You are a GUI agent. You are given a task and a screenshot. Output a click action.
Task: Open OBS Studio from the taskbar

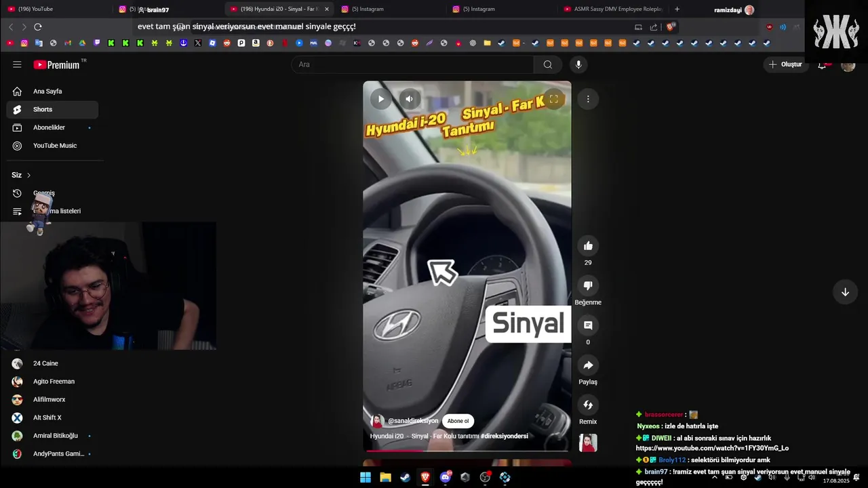coord(485,477)
